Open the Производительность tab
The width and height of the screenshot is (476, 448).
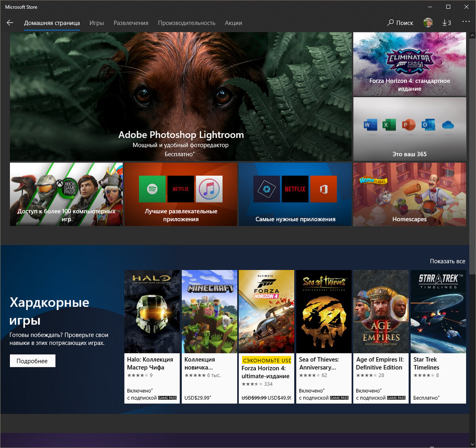[x=186, y=23]
